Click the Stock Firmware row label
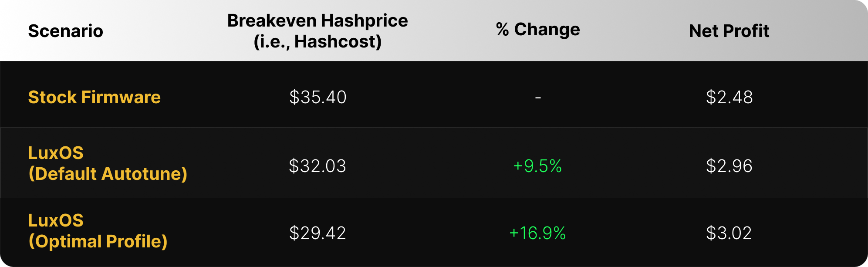This screenshot has height=267, width=868. [94, 97]
